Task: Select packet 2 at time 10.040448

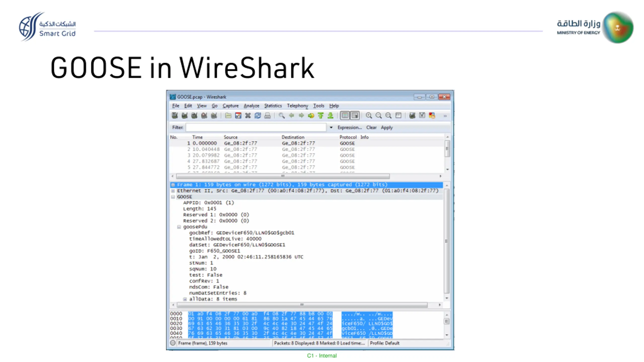Action: pyautogui.click(x=307, y=149)
